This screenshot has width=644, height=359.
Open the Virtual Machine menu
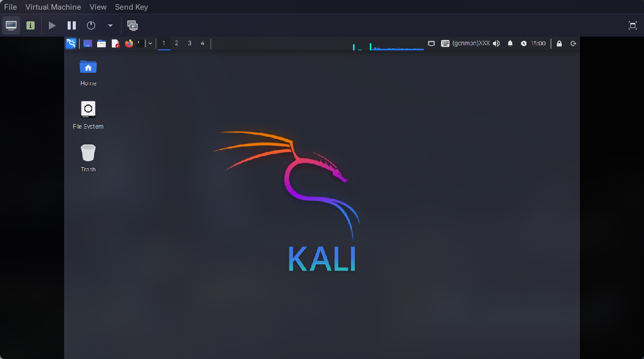tap(53, 7)
